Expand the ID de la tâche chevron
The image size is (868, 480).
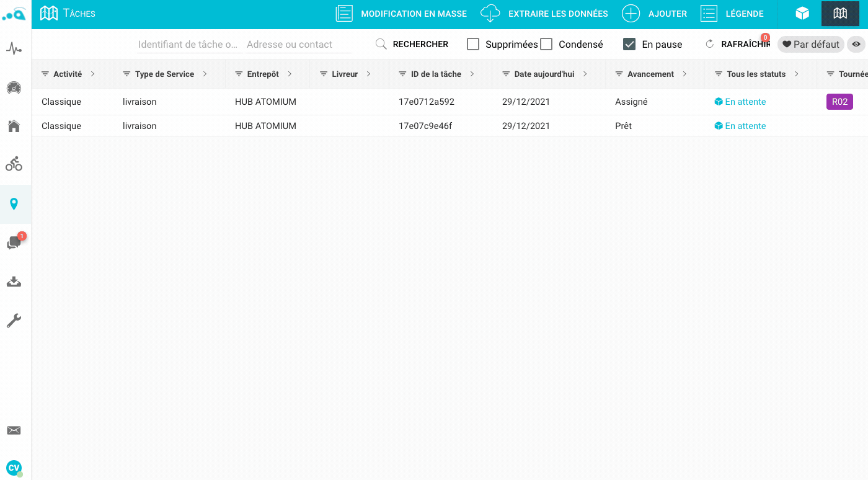pos(472,74)
